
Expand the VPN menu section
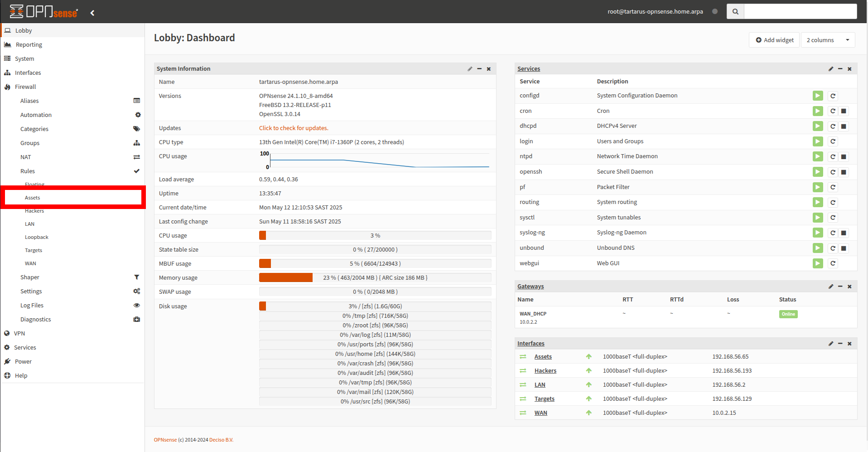tap(19, 333)
